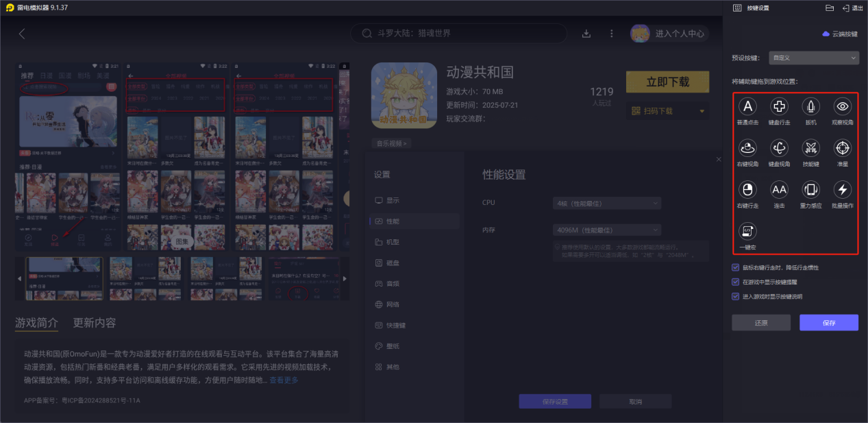Pick the 连击 AA combo icon
This screenshot has height=423, width=868.
tap(779, 190)
